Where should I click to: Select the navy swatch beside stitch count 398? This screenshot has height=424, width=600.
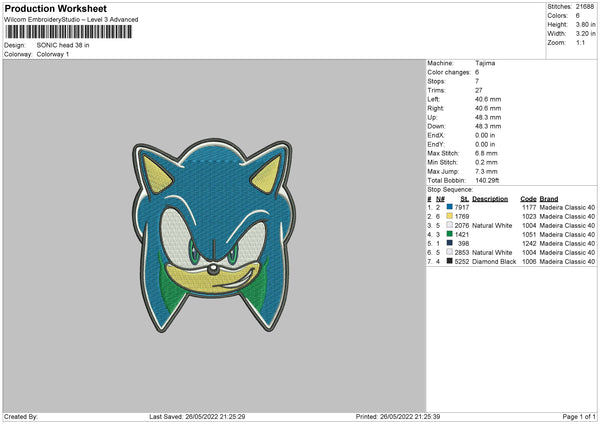click(450, 243)
